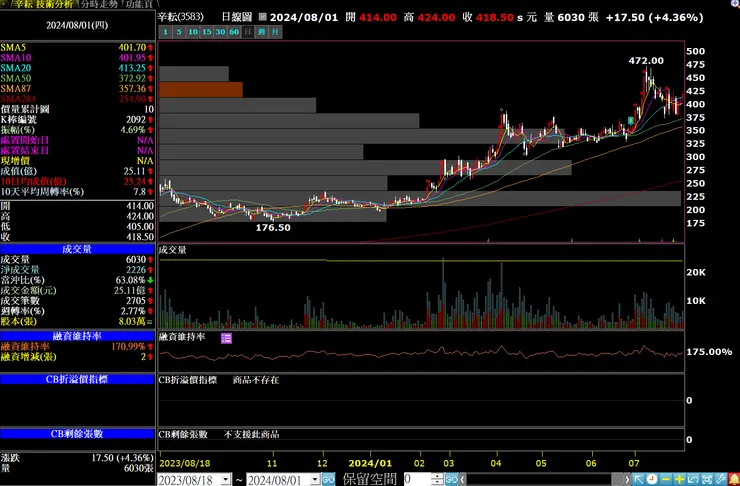Screen dimensions: 740x486
Task: Open the start date 2023/08/18 dropdown
Action: coord(226,480)
